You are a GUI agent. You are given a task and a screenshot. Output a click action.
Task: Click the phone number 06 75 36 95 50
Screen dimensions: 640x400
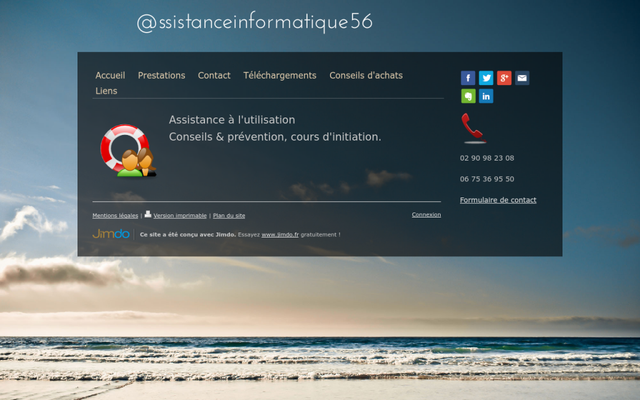click(487, 179)
